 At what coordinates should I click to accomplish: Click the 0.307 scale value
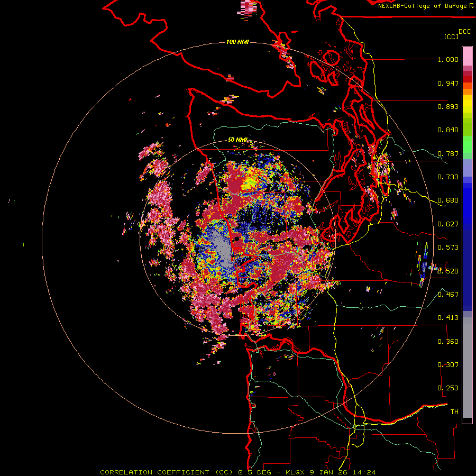[x=448, y=365]
